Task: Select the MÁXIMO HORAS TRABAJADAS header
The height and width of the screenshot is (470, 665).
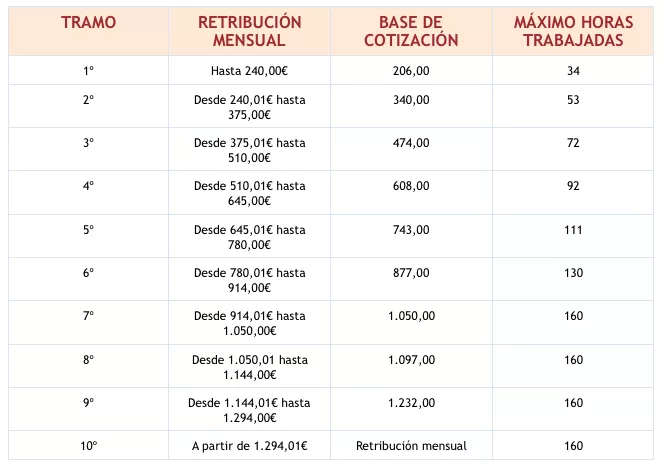Action: click(x=573, y=31)
